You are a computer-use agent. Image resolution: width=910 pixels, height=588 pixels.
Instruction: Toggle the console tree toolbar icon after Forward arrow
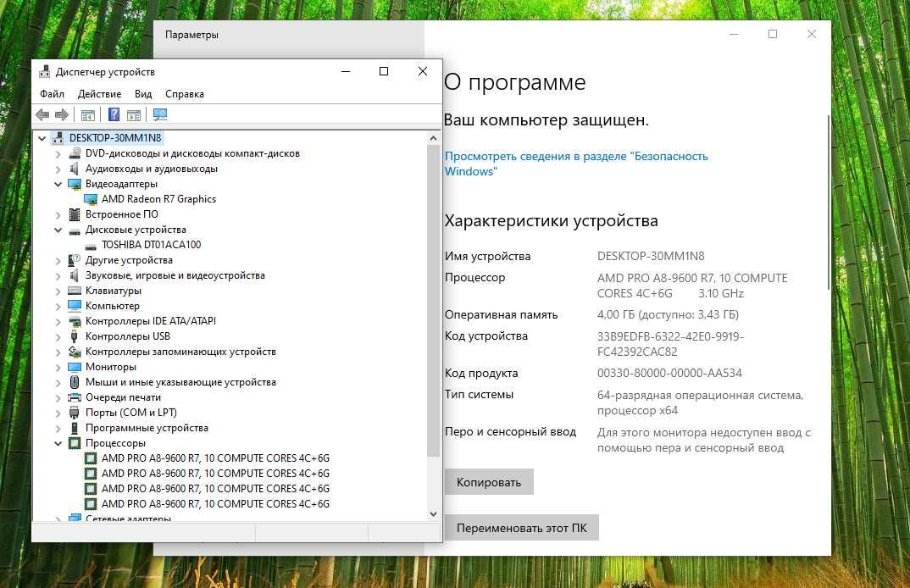(x=87, y=115)
